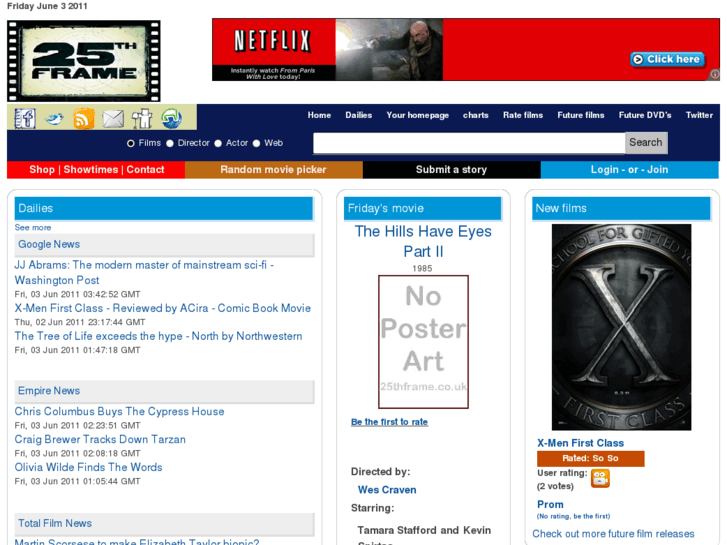Open the Twitter bird icon
The height and width of the screenshot is (545, 727).
54,119
